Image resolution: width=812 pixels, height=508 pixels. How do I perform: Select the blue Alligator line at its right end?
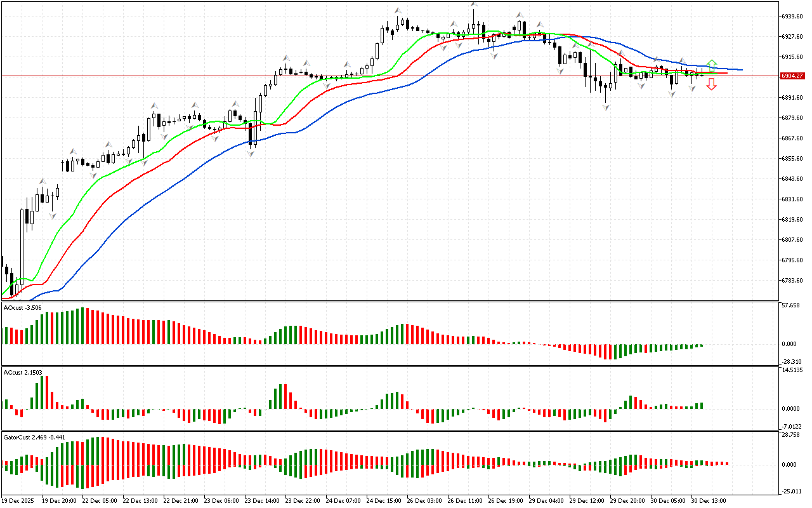pos(739,69)
